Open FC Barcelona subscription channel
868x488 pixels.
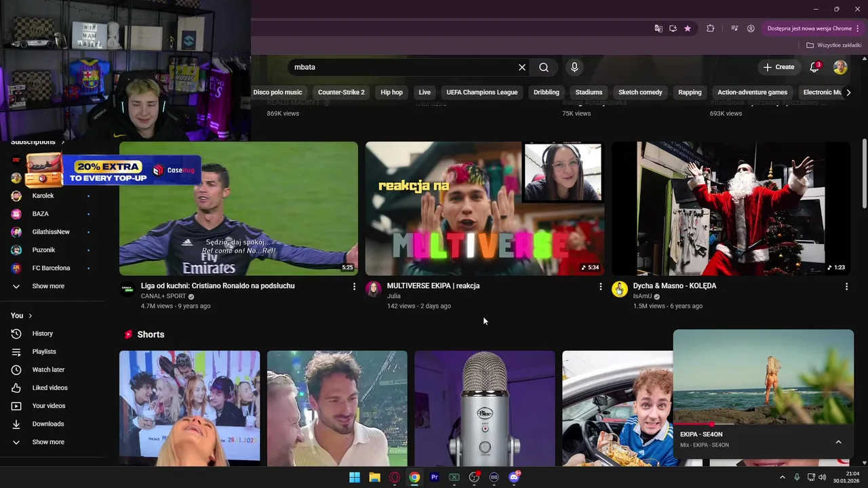pyautogui.click(x=51, y=268)
